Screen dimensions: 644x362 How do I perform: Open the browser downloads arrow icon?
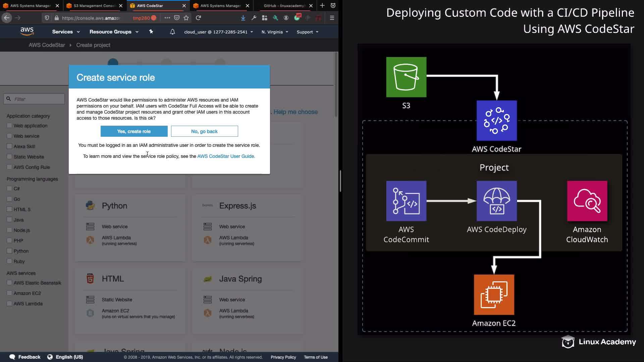coord(243,18)
